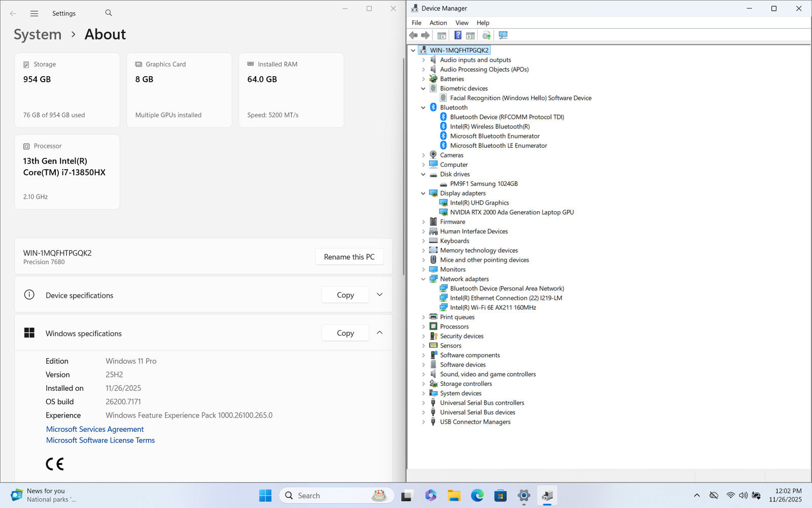Screen dimensions: 812x508
Task: Open the Microsoft Services Agreement link
Action: [95, 429]
